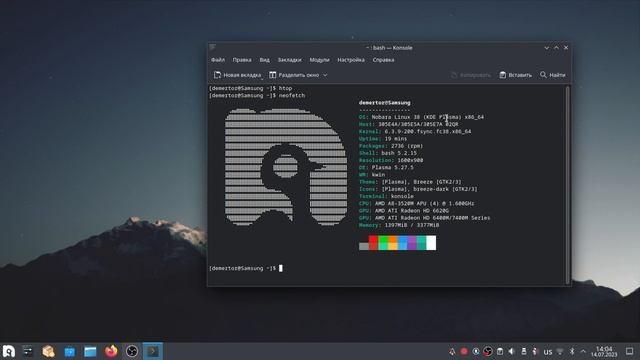Image resolution: width=640 pixels, height=360 pixels.
Task: Click the Вставить toolbar button
Action: click(516, 75)
